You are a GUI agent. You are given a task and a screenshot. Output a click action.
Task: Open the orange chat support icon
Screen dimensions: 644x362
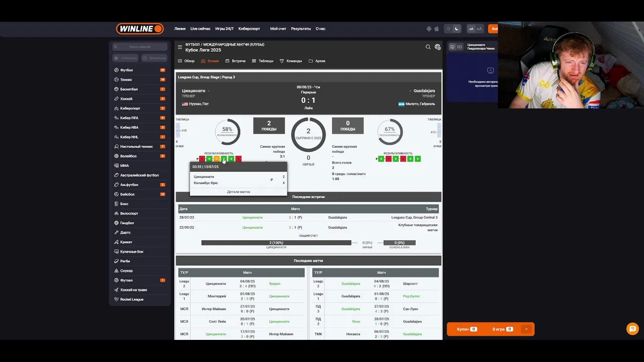[632, 328]
